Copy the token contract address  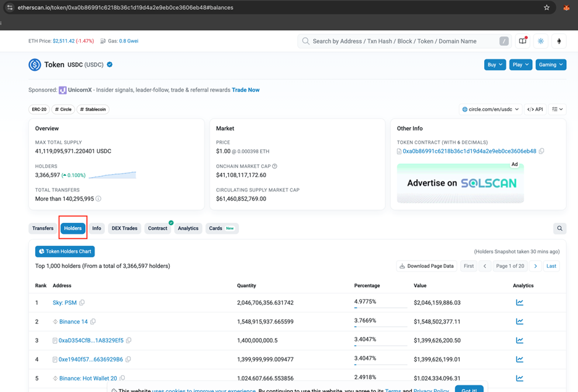[x=542, y=151]
